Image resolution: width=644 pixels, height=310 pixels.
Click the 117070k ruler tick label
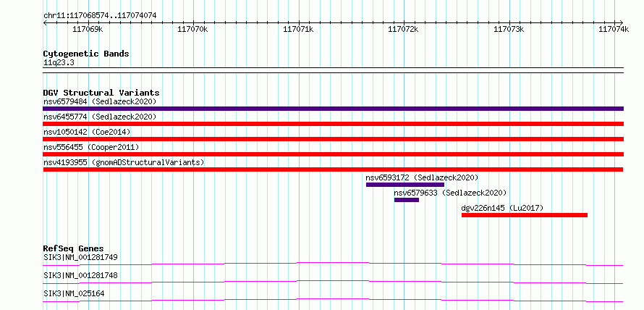[193, 29]
